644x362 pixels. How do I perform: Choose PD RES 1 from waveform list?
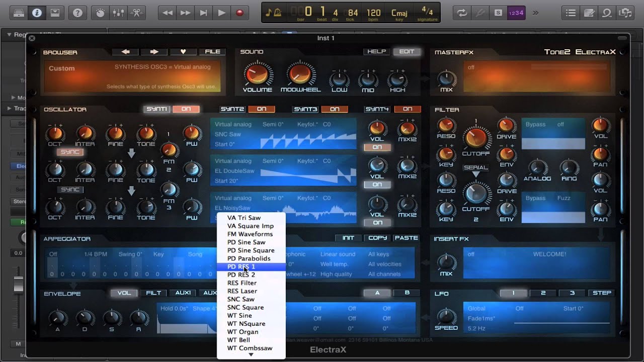click(x=251, y=266)
